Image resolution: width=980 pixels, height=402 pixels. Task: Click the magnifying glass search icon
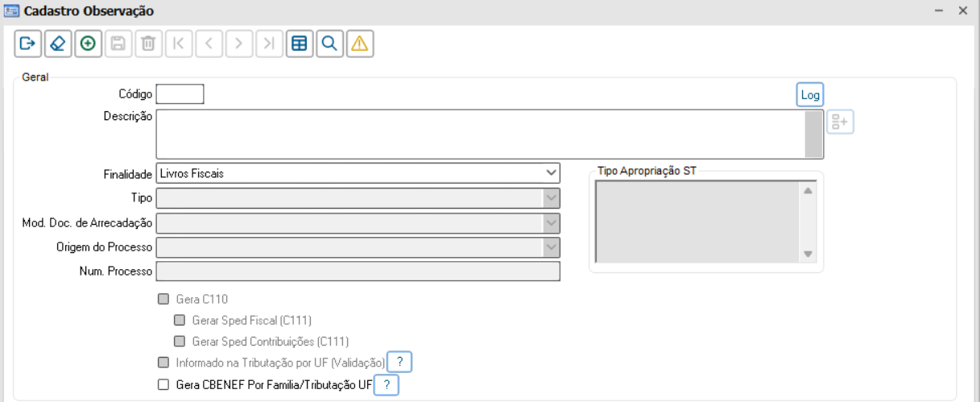tap(329, 44)
